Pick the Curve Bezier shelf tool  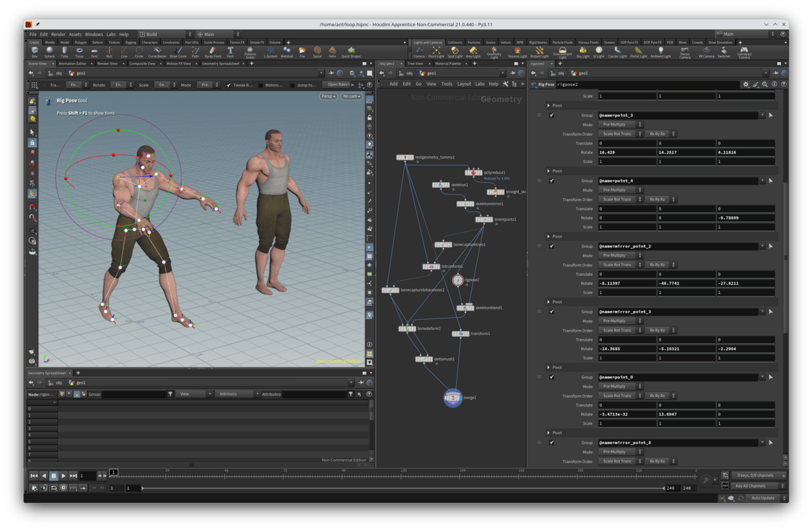[157, 51]
